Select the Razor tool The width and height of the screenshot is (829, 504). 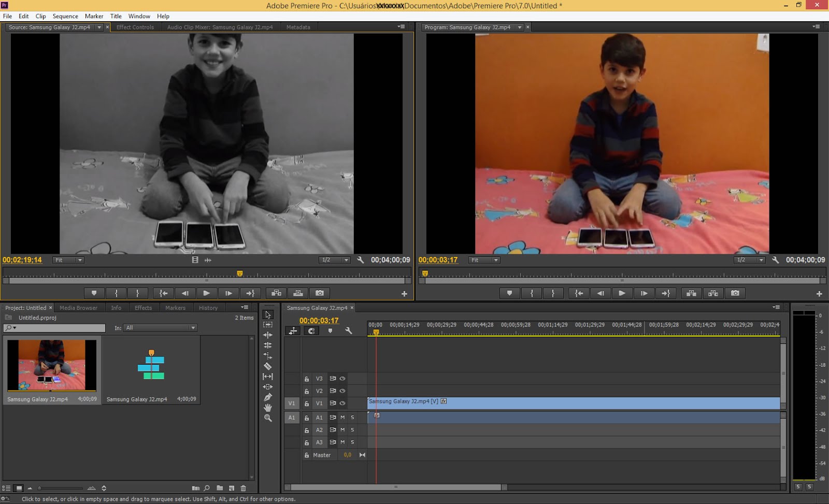(268, 366)
